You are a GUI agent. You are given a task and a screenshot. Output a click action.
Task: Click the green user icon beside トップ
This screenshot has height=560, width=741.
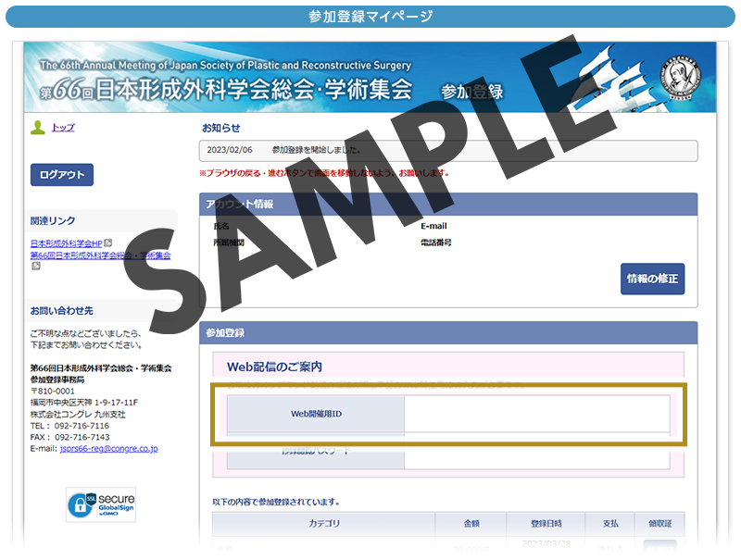[38, 128]
